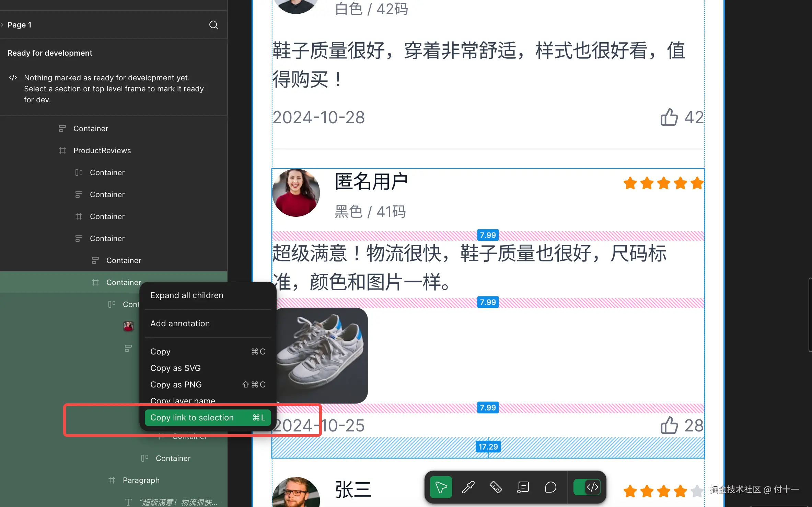The height and width of the screenshot is (507, 812).
Task: Click the thumbs-up icon beside 28
Action: click(669, 425)
